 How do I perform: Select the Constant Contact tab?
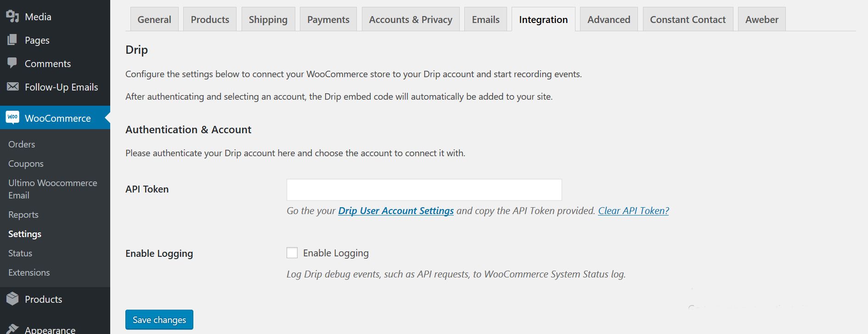688,20
